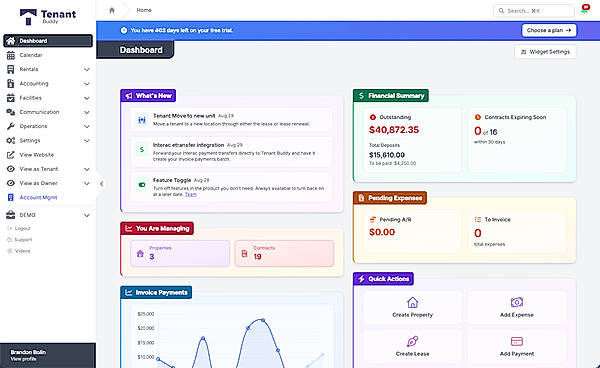Image resolution: width=600 pixels, height=368 pixels.
Task: Click the Dashboard house icon in sidebar
Action: click(11, 41)
